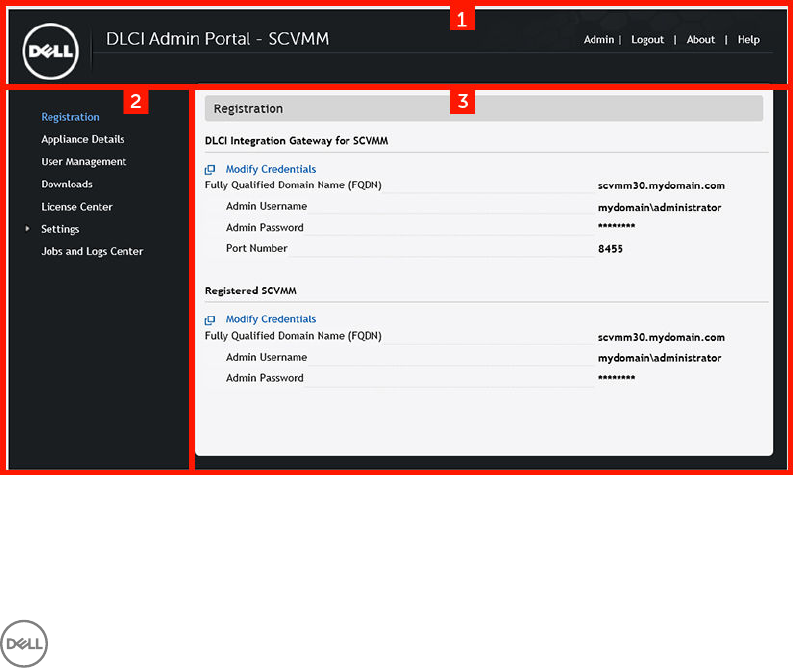
Task: Click the Registered SCVMM heading
Action: [251, 291]
